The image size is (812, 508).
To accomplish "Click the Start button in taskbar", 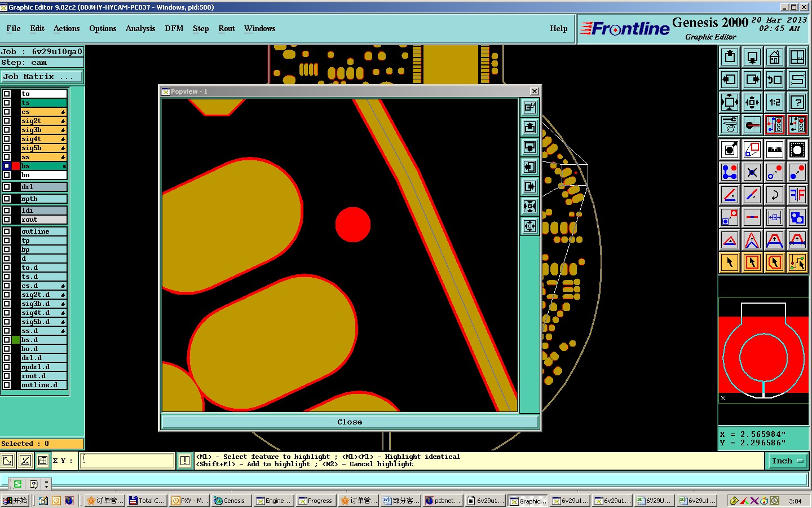I will coord(15,501).
